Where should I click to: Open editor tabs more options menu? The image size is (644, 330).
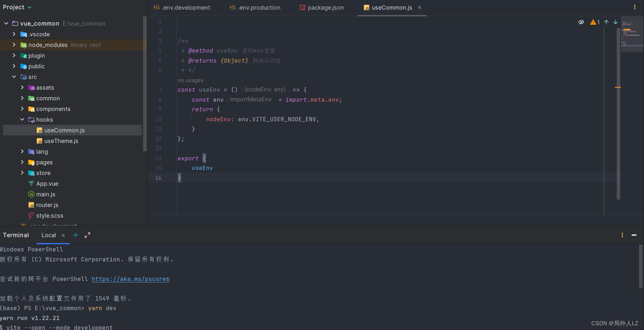pyautogui.click(x=635, y=7)
